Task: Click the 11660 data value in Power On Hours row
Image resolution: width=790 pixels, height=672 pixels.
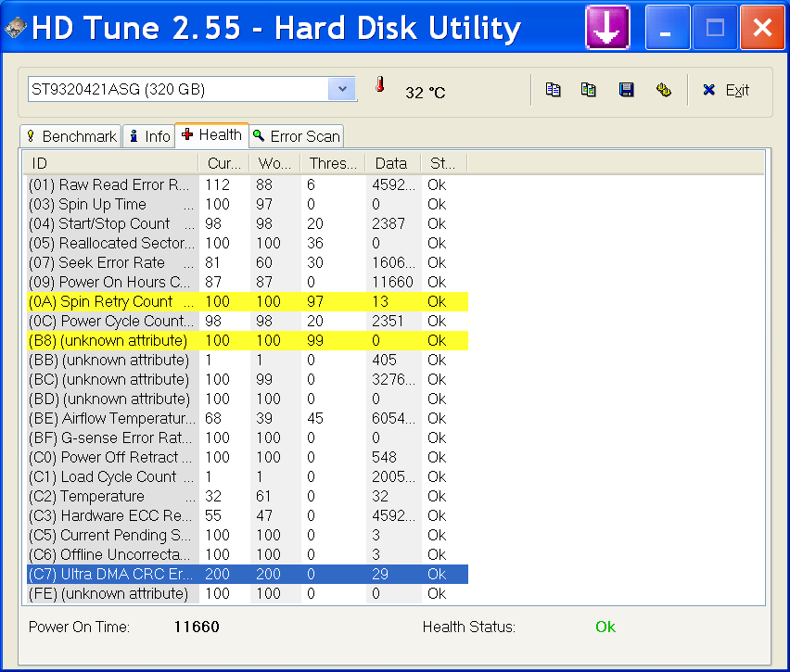Action: [x=392, y=282]
